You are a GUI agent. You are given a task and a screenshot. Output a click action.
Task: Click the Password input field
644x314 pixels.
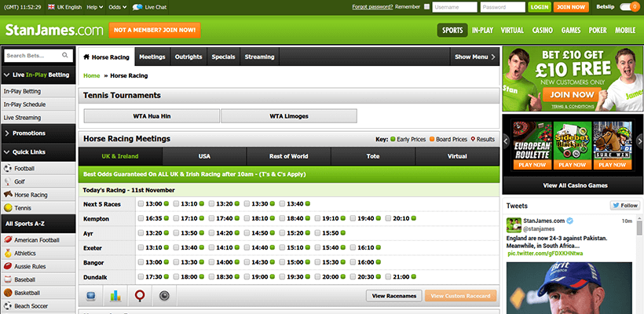(x=503, y=7)
